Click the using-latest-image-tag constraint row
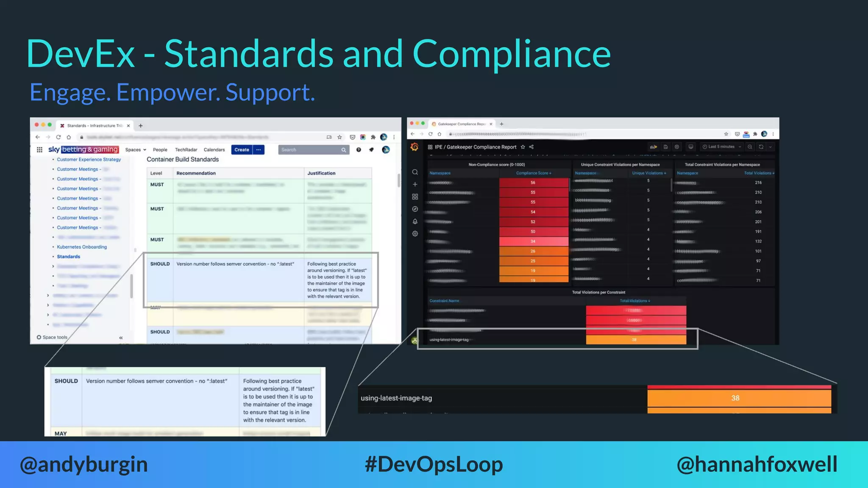The image size is (868, 488). point(557,340)
